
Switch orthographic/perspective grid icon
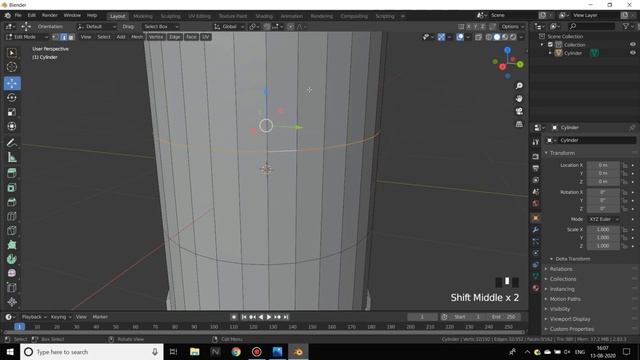[x=519, y=124]
